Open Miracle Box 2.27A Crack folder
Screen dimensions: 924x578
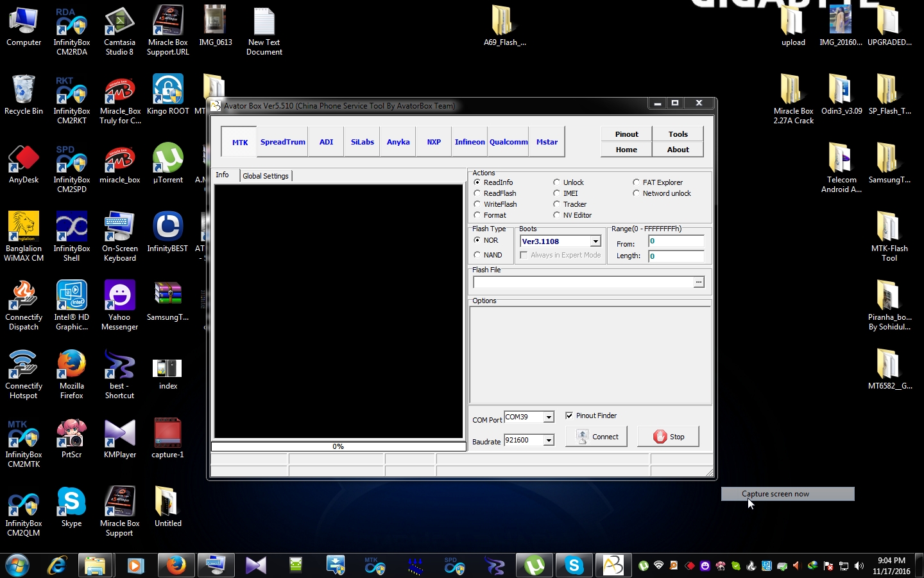793,100
